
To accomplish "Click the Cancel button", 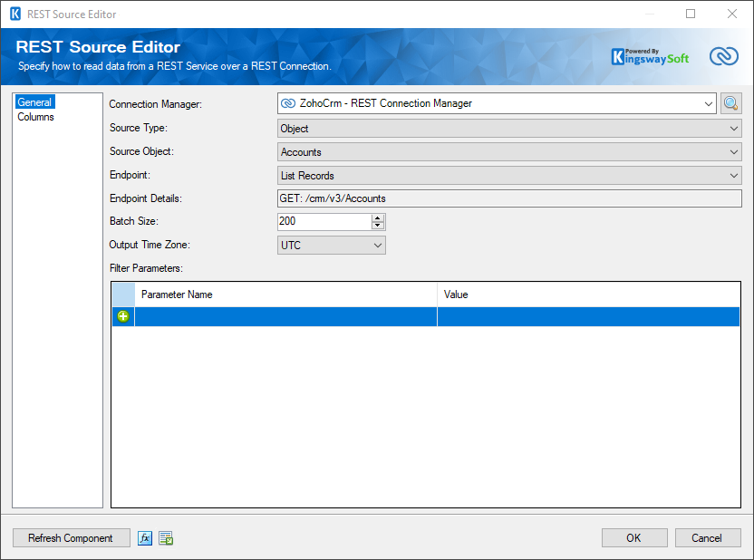I will (708, 538).
